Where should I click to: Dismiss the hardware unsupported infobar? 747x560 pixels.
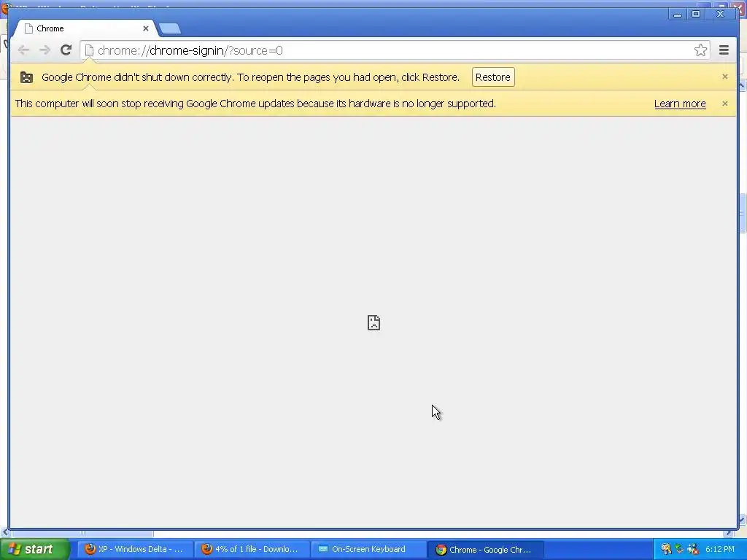pyautogui.click(x=725, y=104)
